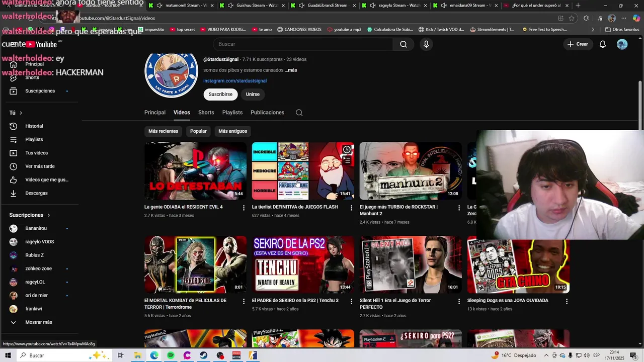
Task: Open YouTube notifications bell
Action: [x=603, y=44]
